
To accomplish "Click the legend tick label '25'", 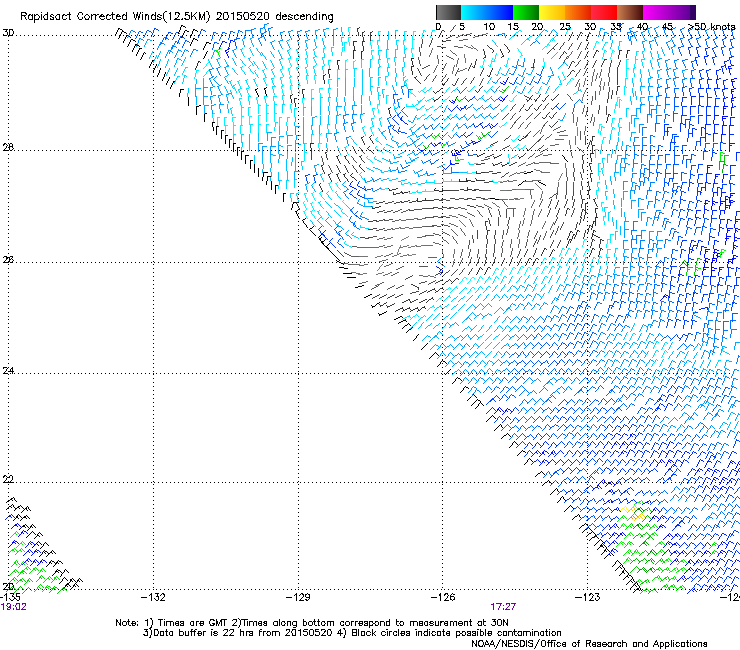I will point(565,26).
